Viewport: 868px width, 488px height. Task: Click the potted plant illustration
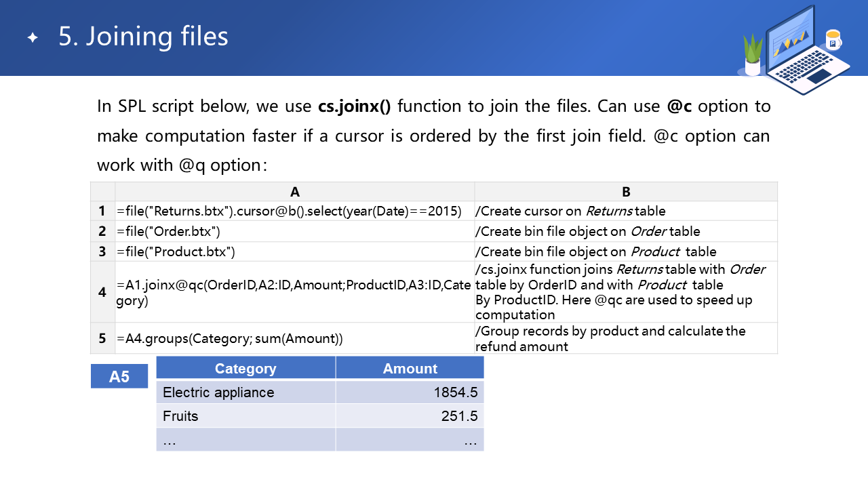click(x=753, y=56)
